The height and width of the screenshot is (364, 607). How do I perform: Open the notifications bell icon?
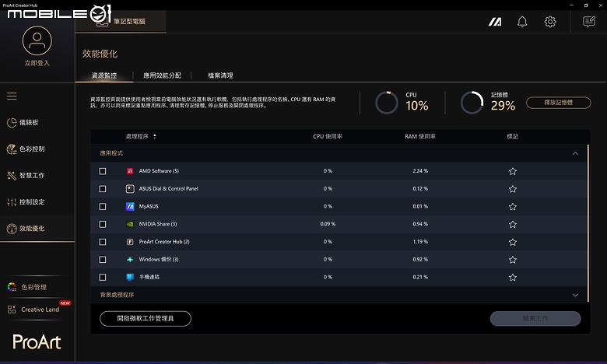(522, 22)
